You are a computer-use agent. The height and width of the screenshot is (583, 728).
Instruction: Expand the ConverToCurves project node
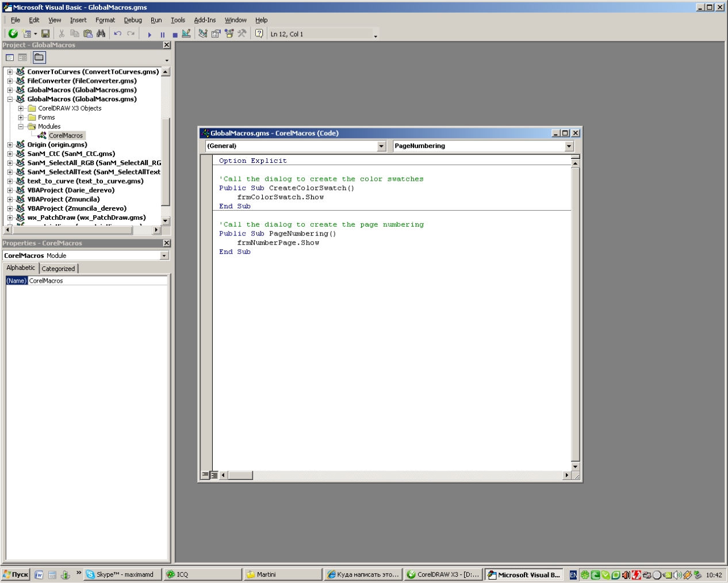[x=10, y=72]
